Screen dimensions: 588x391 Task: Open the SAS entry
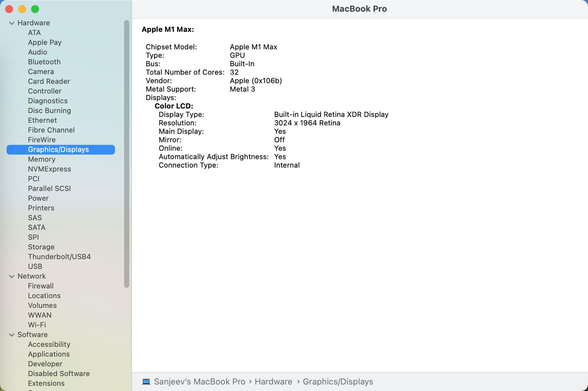pos(35,218)
